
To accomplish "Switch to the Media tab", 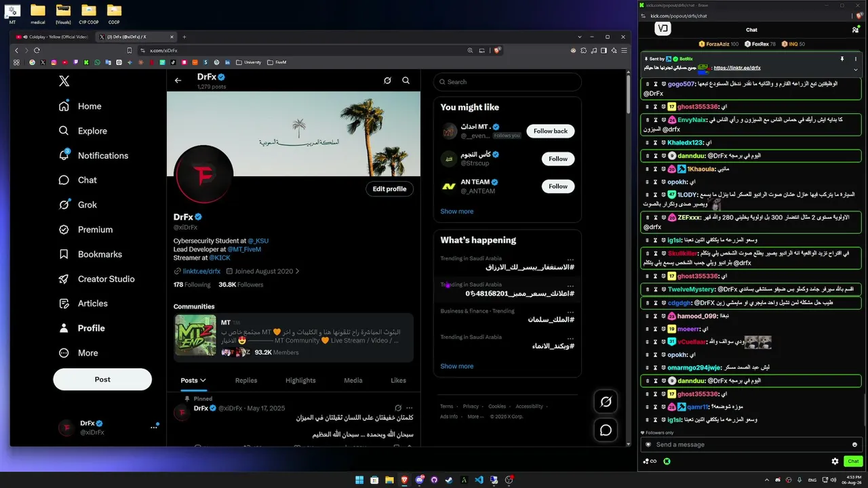I will 353,380.
